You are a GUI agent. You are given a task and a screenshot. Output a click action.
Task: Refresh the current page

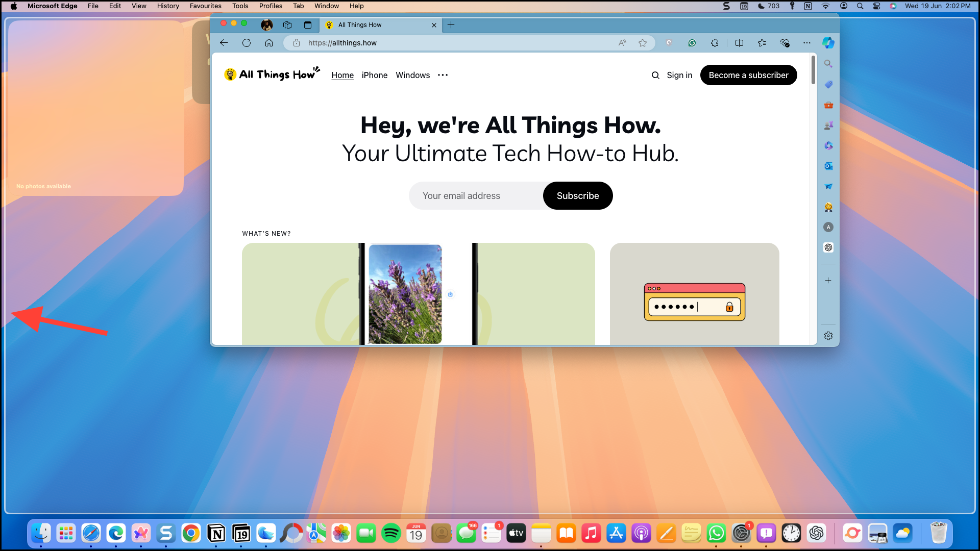(247, 43)
